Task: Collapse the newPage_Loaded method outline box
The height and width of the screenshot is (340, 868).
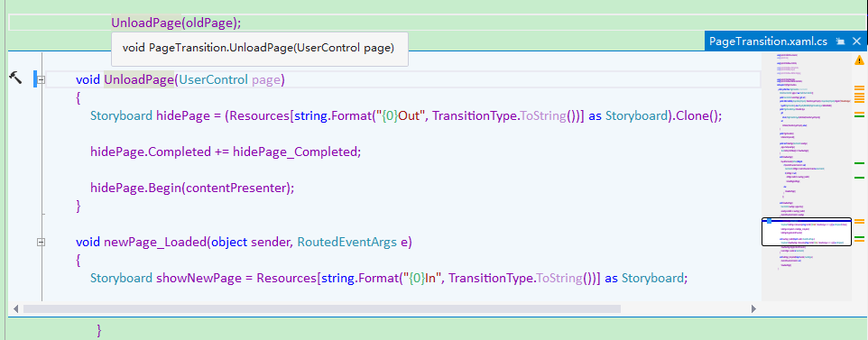Action: click(41, 242)
